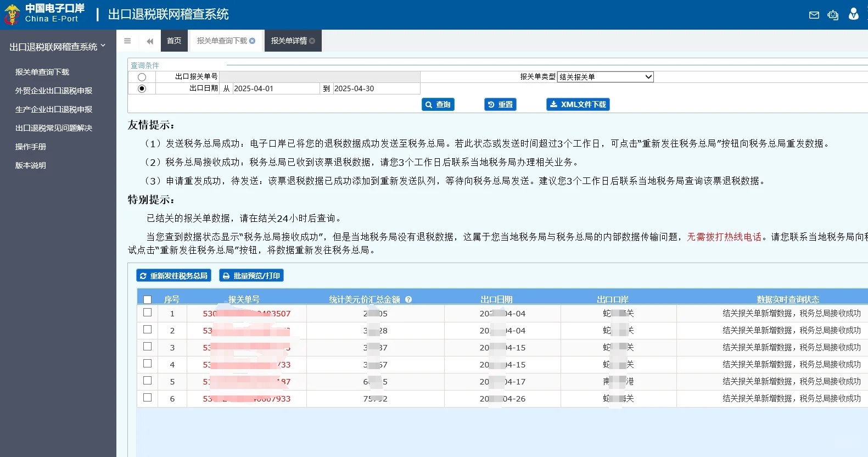
Task: Open the declaration number link ending 3507
Action: click(x=247, y=314)
